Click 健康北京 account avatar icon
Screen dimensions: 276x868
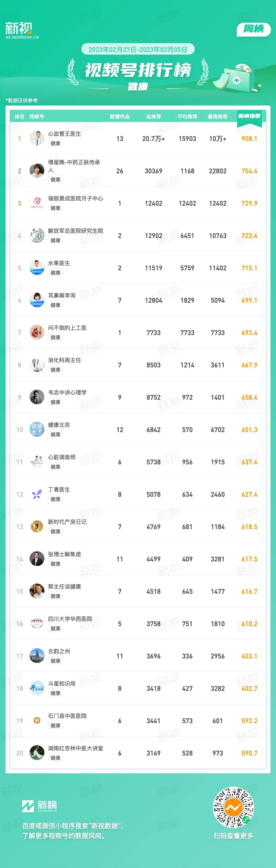click(37, 430)
